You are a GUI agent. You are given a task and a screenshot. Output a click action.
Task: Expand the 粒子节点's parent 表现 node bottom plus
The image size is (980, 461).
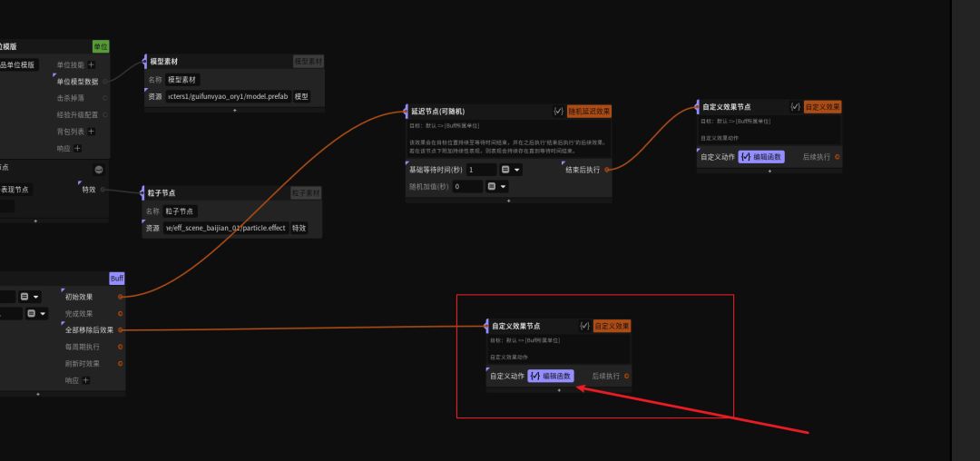pyautogui.click(x=35, y=221)
